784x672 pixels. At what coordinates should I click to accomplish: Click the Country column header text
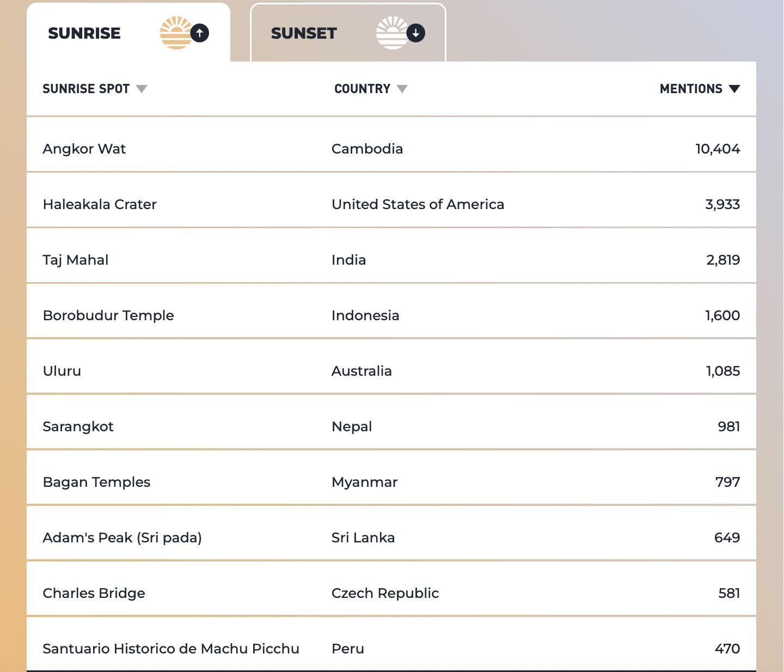click(362, 89)
